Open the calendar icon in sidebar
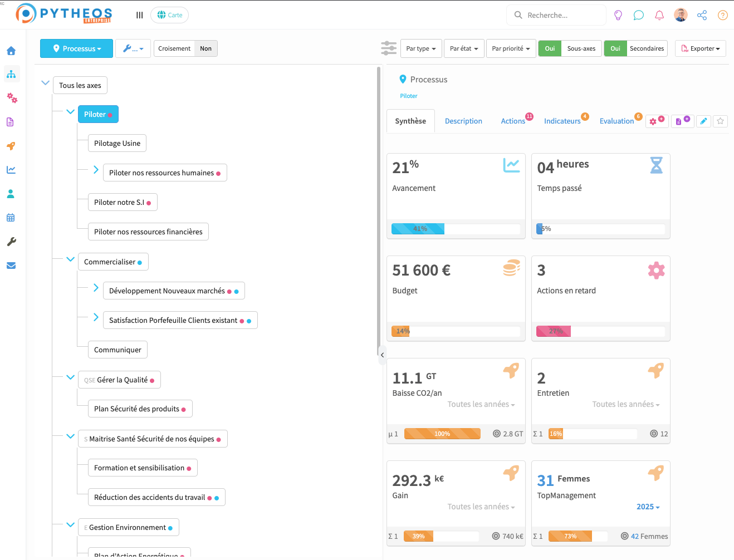The image size is (734, 560). coord(11,218)
